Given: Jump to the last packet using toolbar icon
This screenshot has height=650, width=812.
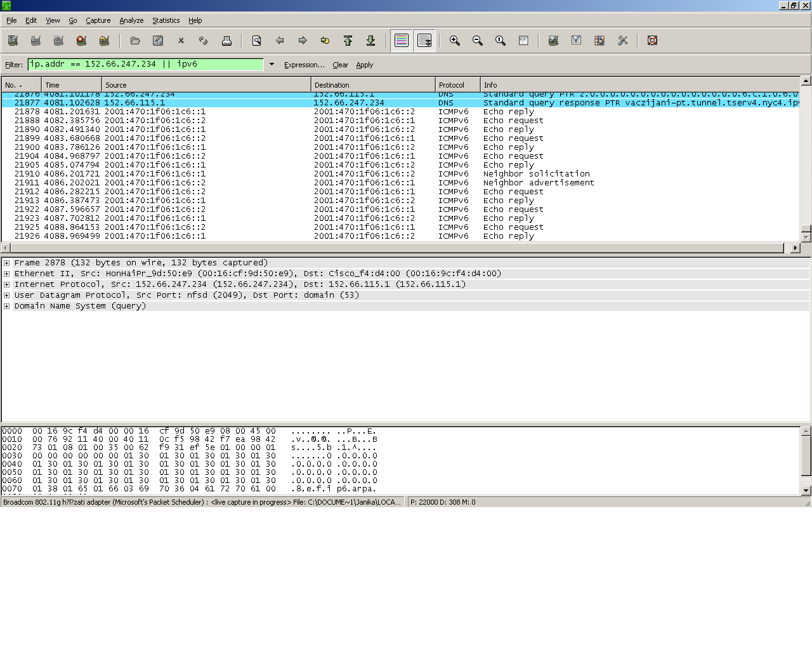Looking at the screenshot, I should pos(371,40).
